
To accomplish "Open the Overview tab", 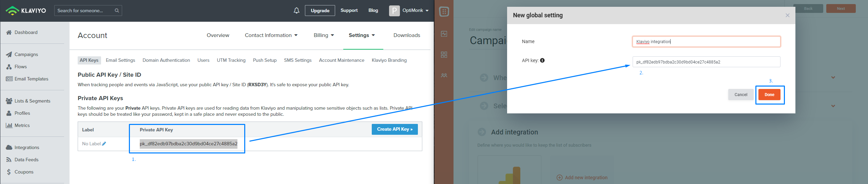I will 218,35.
